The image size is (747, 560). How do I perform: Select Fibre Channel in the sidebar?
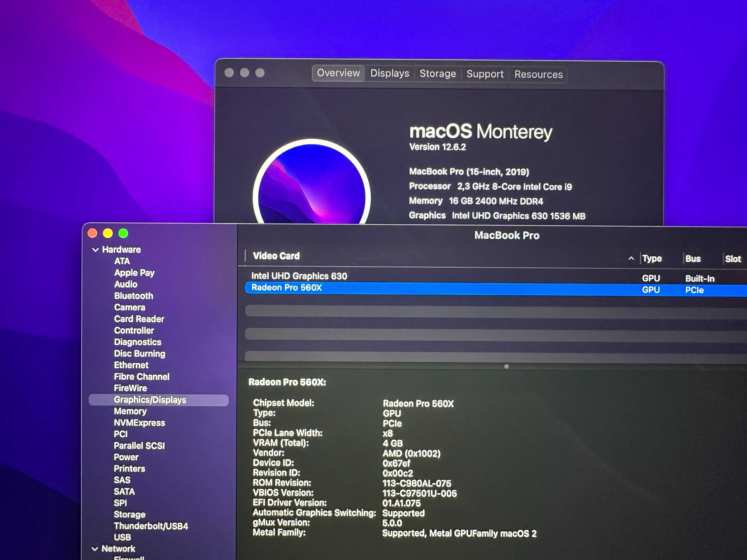(142, 376)
